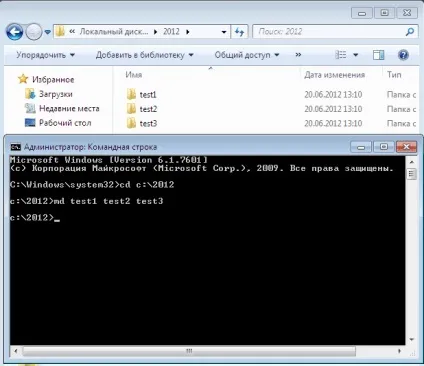Open the Упорядочить menu
The width and height of the screenshot is (424, 366).
tap(46, 55)
